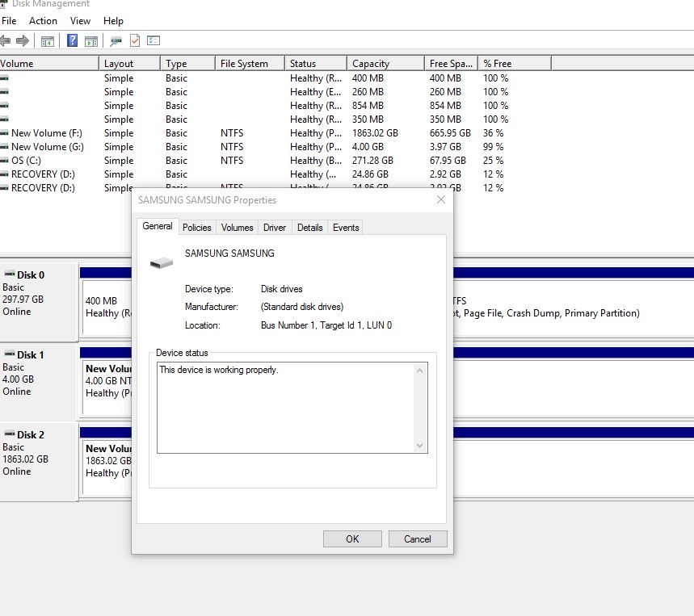Sort by the File System column header
Screen dimensions: 694x616
coord(250,63)
